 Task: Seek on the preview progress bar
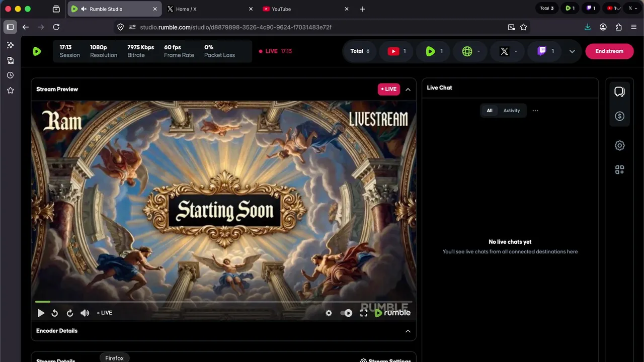tap(223, 302)
